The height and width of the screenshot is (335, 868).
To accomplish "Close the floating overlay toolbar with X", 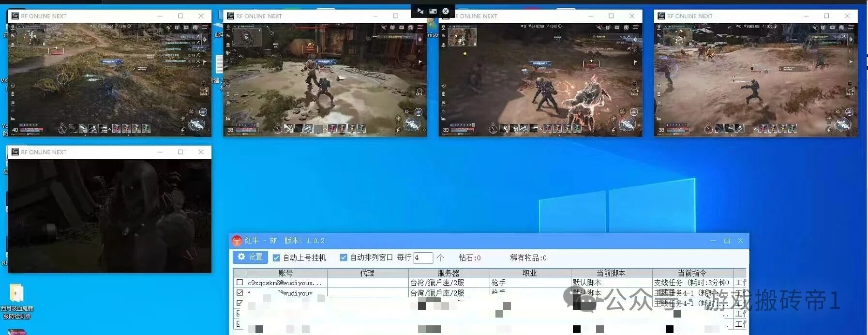I will tap(446, 11).
